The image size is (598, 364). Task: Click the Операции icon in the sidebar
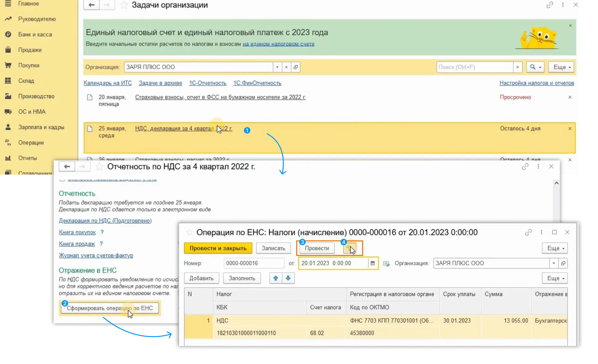point(8,143)
